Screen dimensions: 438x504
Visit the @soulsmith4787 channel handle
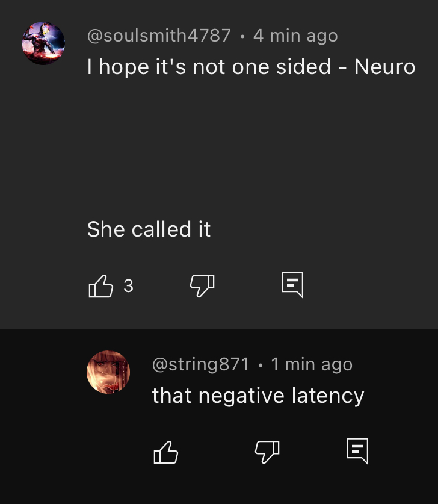(x=159, y=36)
